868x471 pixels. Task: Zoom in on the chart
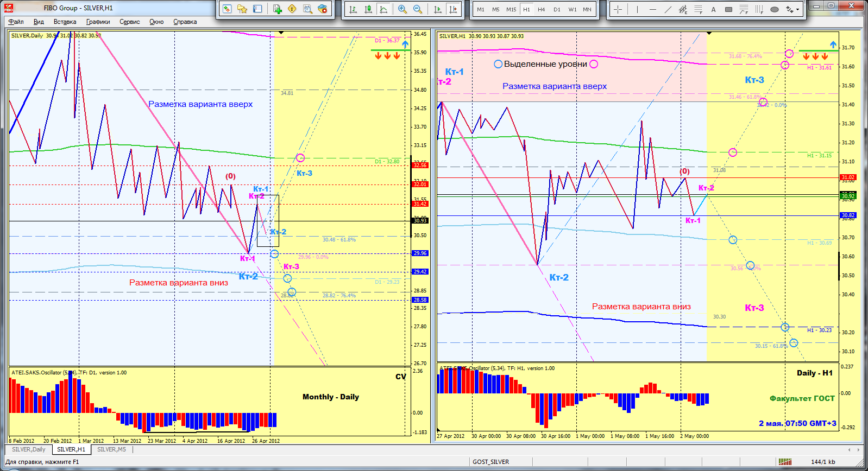click(402, 9)
